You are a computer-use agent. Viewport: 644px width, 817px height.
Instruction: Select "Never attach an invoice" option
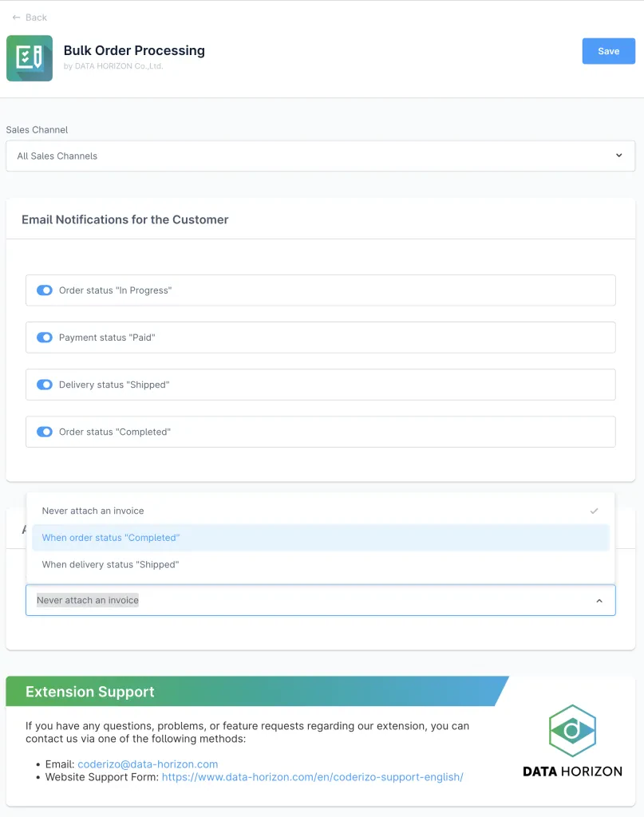93,511
